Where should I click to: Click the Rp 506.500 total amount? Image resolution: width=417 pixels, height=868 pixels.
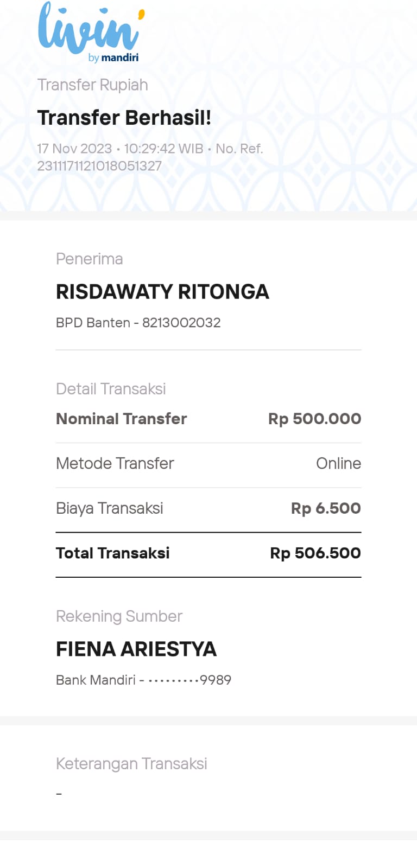(x=315, y=553)
